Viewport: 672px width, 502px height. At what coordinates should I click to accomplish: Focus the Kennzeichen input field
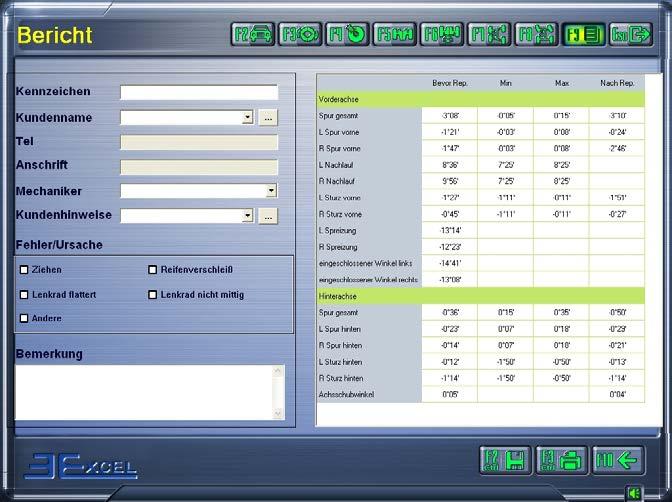tap(199, 92)
